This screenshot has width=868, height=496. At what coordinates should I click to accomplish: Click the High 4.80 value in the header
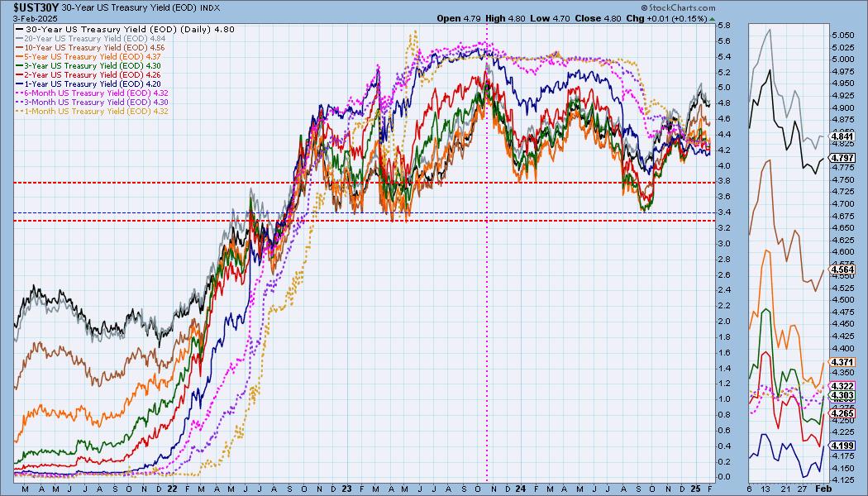505,18
